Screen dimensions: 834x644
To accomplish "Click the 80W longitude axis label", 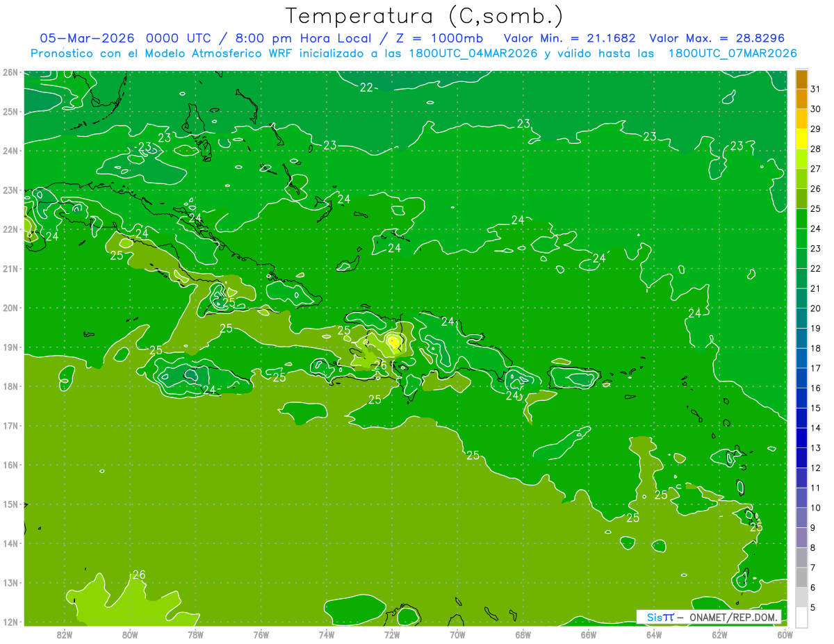I will [x=130, y=634].
